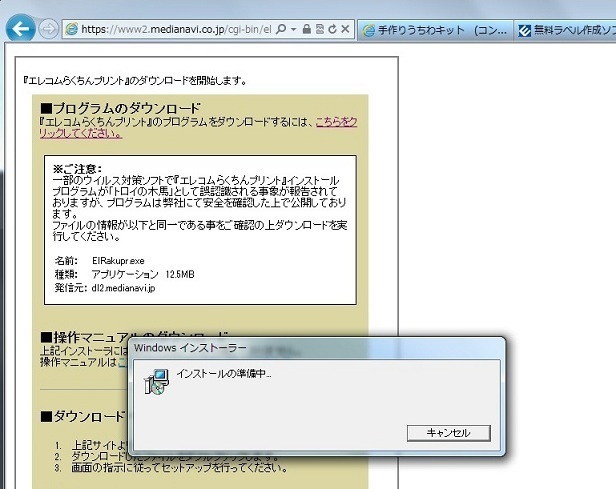Stop loading with the X icon
616x489 pixels.
pos(345,29)
